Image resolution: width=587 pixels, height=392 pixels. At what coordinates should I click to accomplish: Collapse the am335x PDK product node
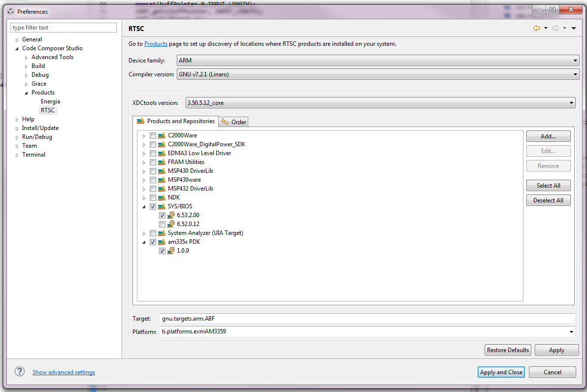point(144,242)
